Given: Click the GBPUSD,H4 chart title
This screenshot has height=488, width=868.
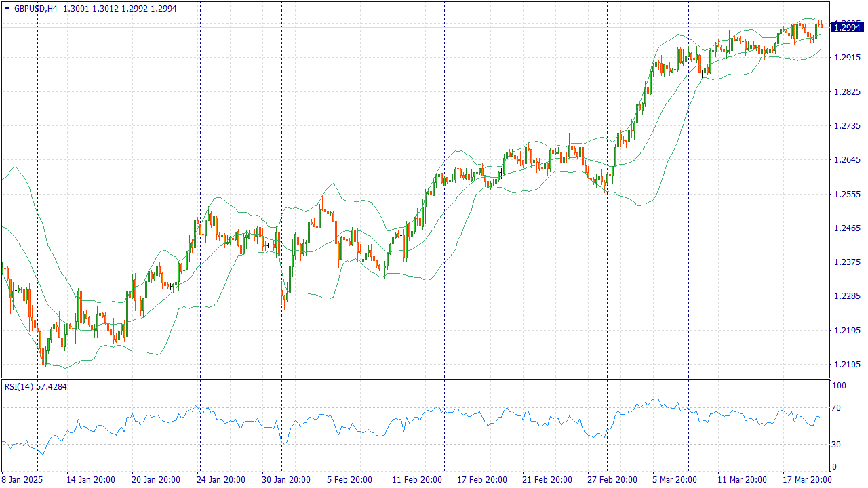Looking at the screenshot, I should pos(36,9).
